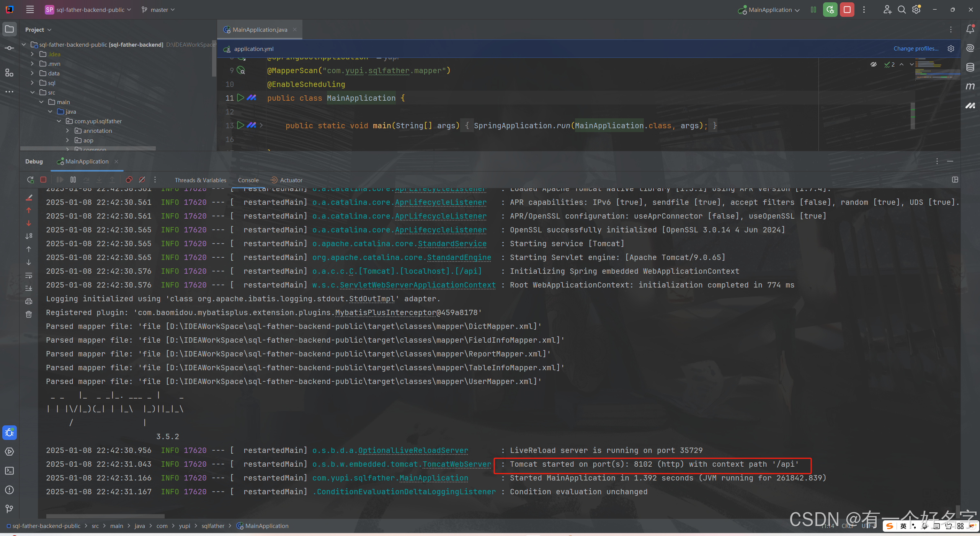Open MybatisPlusInterceptor link in console
980x536 pixels.
385,312
